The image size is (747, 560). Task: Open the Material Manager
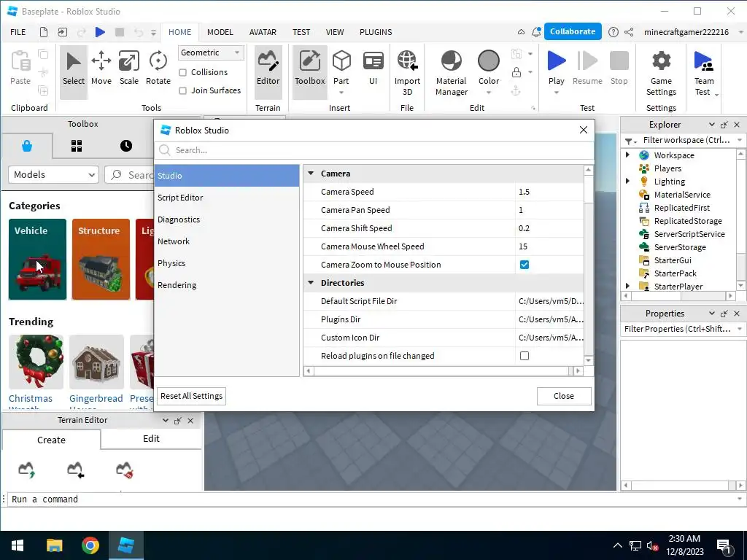(451, 72)
